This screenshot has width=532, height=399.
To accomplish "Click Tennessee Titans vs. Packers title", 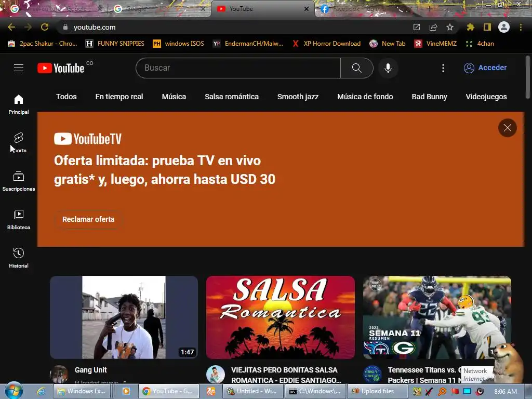I will point(424,375).
